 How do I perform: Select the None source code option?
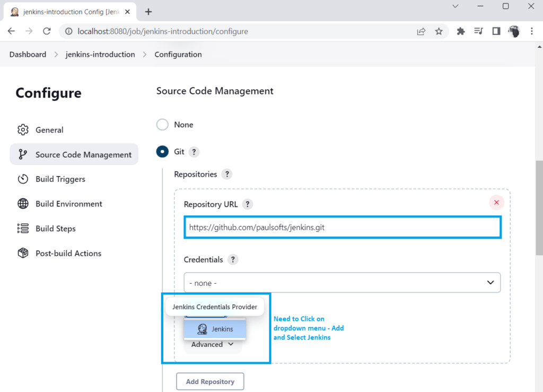coord(162,124)
